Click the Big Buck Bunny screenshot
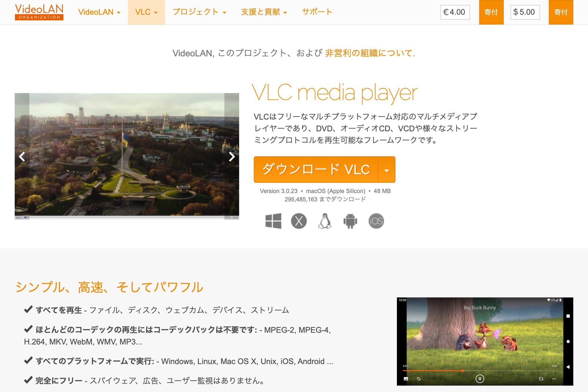This screenshot has width=588, height=392. click(485, 341)
